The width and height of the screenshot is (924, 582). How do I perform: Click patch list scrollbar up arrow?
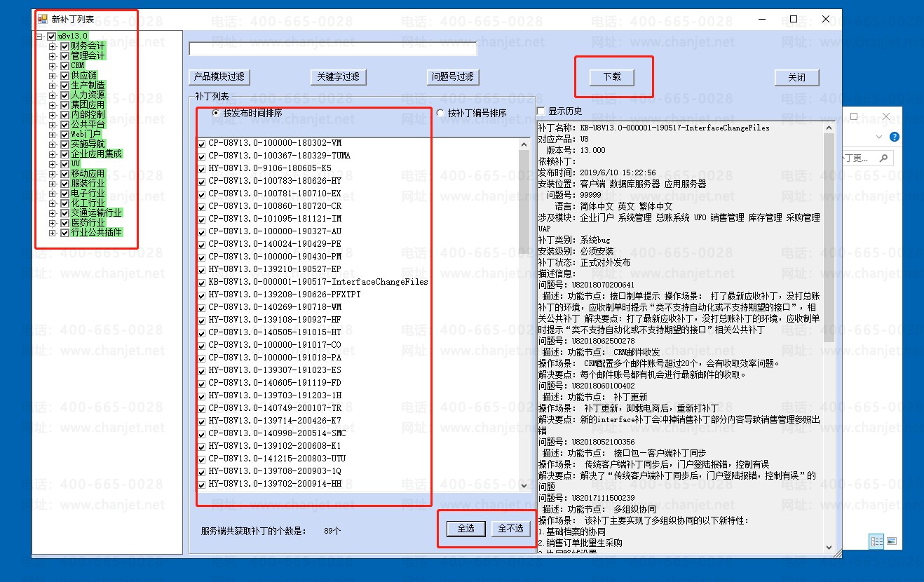524,144
